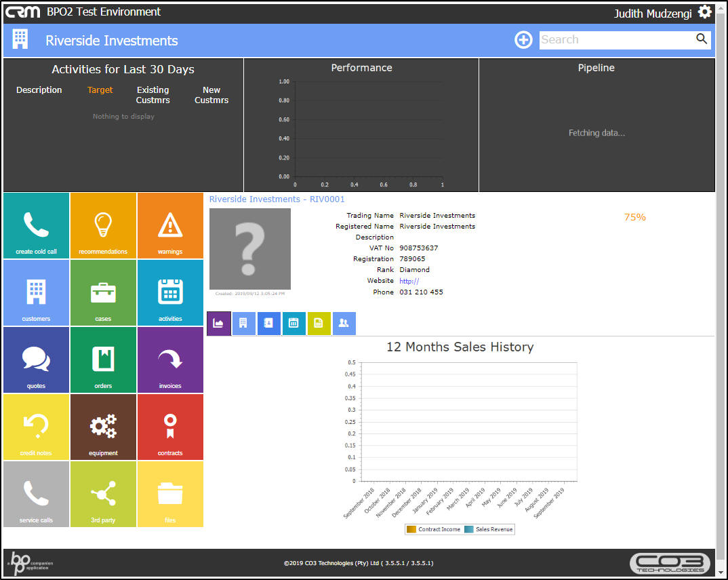This screenshot has width=728, height=580.
Task: Toggle Sales Revenue legend swatch
Action: (x=469, y=529)
